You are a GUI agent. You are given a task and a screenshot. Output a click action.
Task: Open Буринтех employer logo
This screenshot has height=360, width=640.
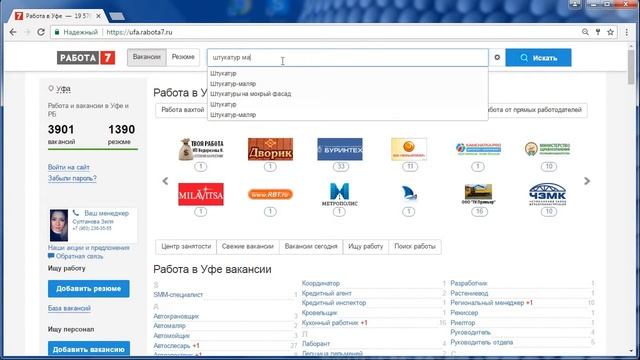pos(340,149)
